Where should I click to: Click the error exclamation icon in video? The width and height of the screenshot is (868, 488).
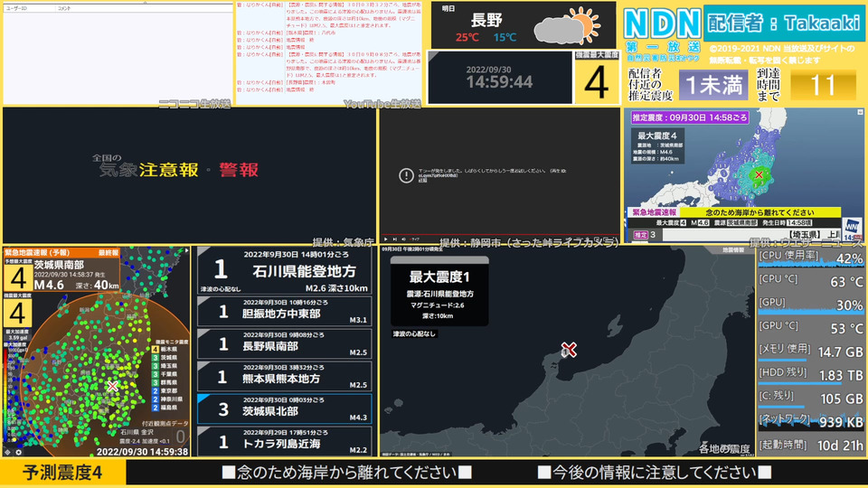[406, 175]
